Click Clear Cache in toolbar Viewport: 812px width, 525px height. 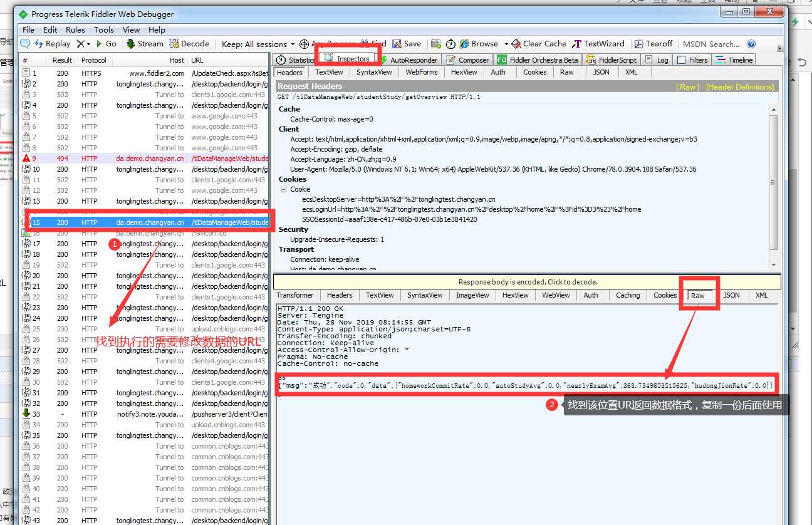[x=539, y=44]
